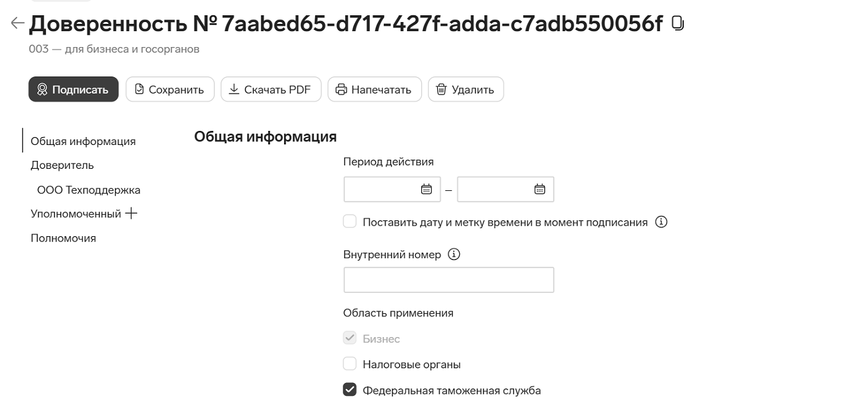868x405 pixels.
Task: Delete the document with Удалить
Action: [466, 89]
